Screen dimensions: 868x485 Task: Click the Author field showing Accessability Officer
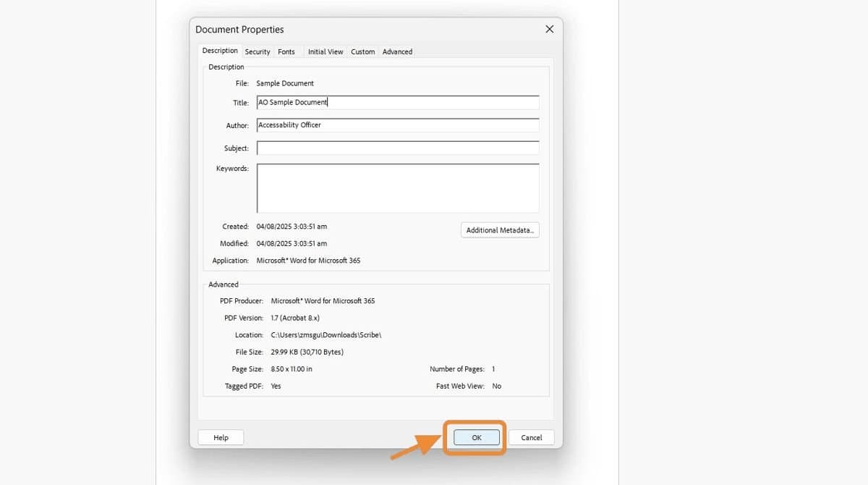(397, 125)
